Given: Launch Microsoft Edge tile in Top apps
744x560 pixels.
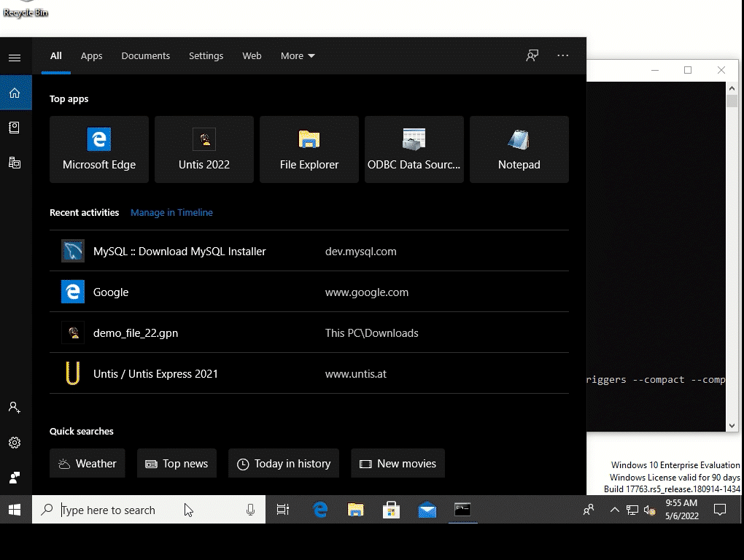Looking at the screenshot, I should (x=99, y=149).
